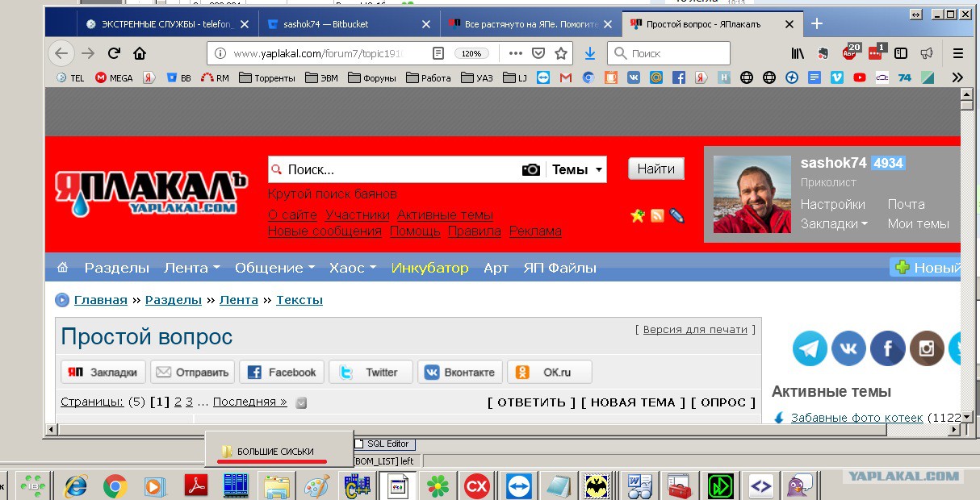Click the site search Поиск field
This screenshot has height=500, width=980.
(x=394, y=169)
